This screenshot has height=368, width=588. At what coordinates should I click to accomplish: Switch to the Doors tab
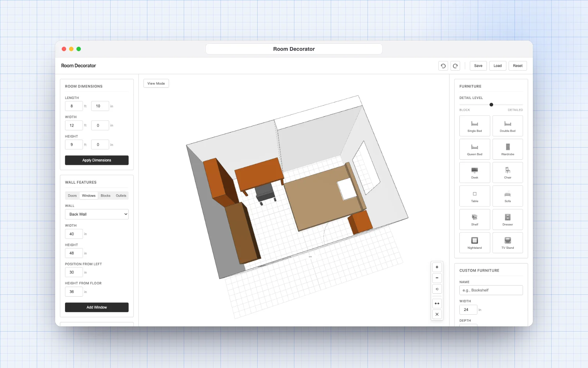pyautogui.click(x=72, y=196)
